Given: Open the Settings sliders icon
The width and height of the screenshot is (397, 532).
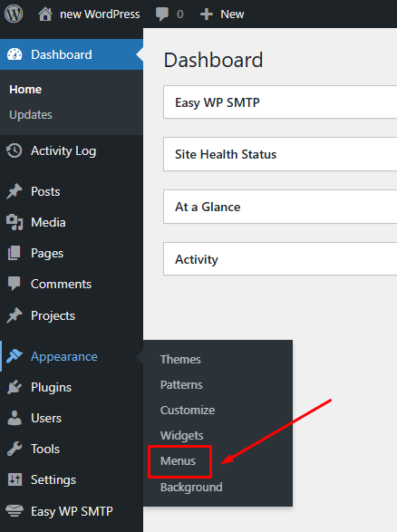Looking at the screenshot, I should click(x=15, y=479).
